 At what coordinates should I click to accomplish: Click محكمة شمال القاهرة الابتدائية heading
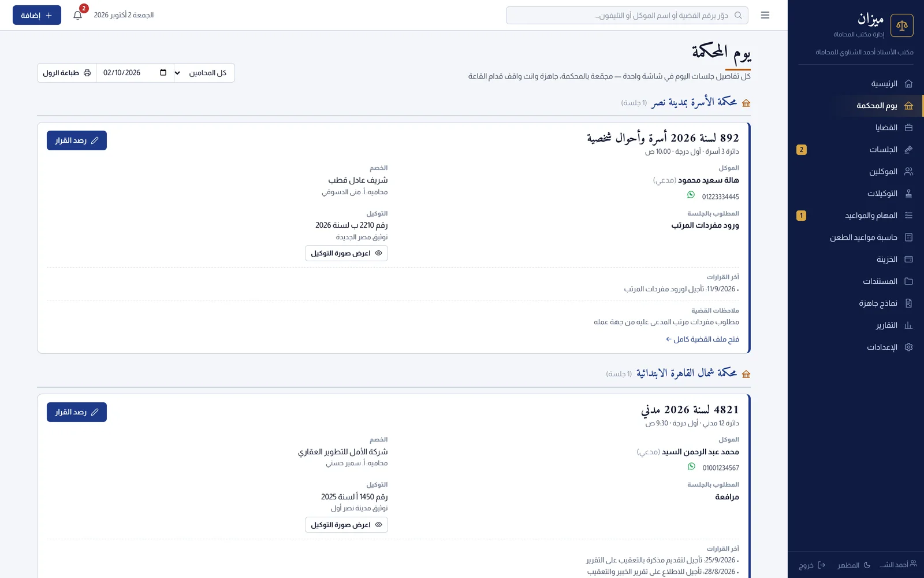pos(686,373)
